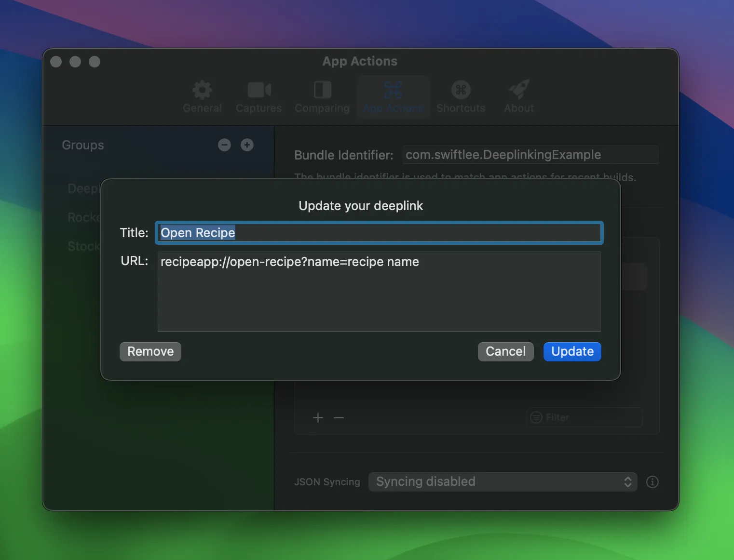Select the App Actions command tab
Viewport: 734px width, 560px height.
tap(393, 97)
